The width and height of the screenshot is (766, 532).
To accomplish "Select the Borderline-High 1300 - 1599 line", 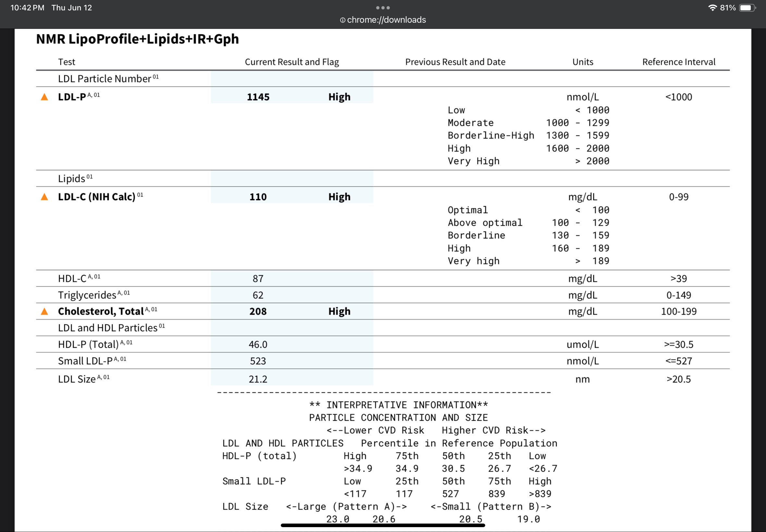I will pyautogui.click(x=528, y=136).
